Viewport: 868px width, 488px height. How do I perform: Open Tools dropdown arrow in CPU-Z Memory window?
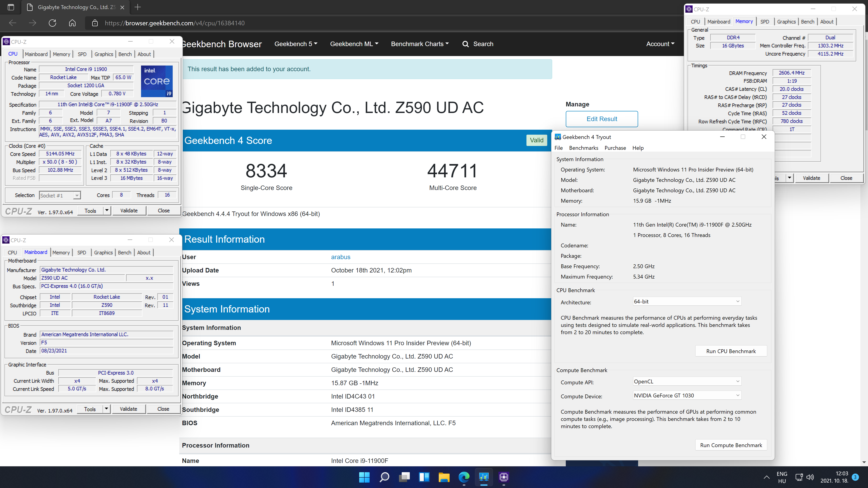click(790, 178)
